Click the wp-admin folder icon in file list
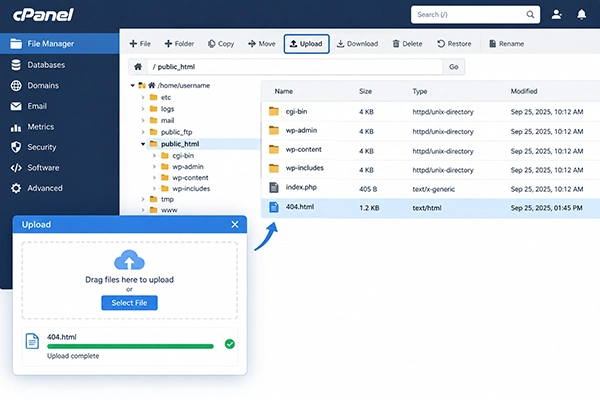 274,131
